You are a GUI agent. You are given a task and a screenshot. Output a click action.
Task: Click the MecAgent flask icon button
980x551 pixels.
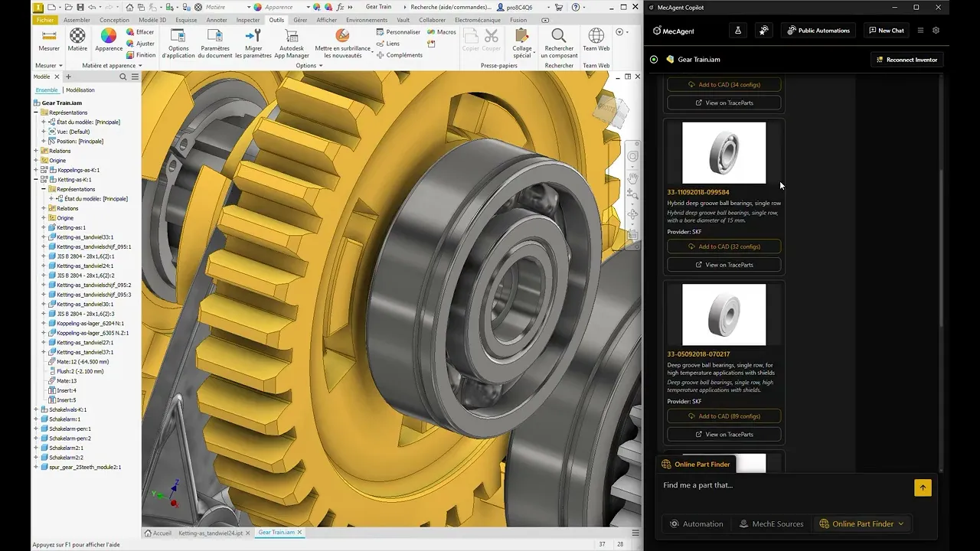point(738,31)
